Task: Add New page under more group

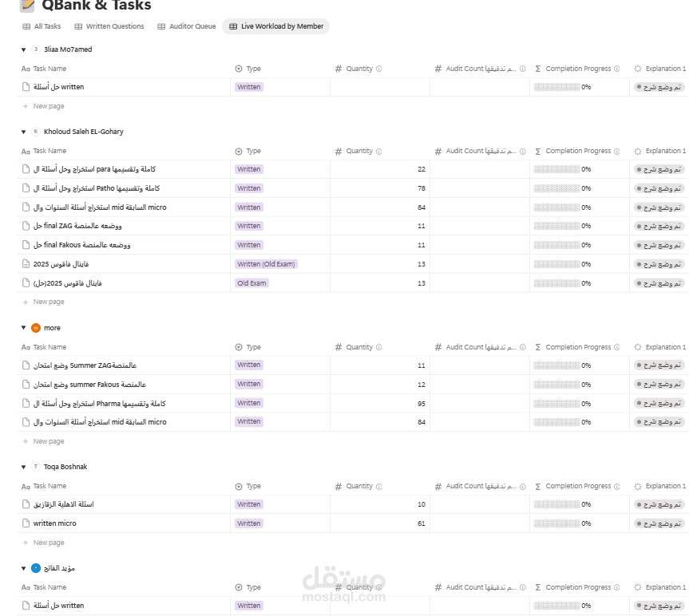Action: coord(43,441)
